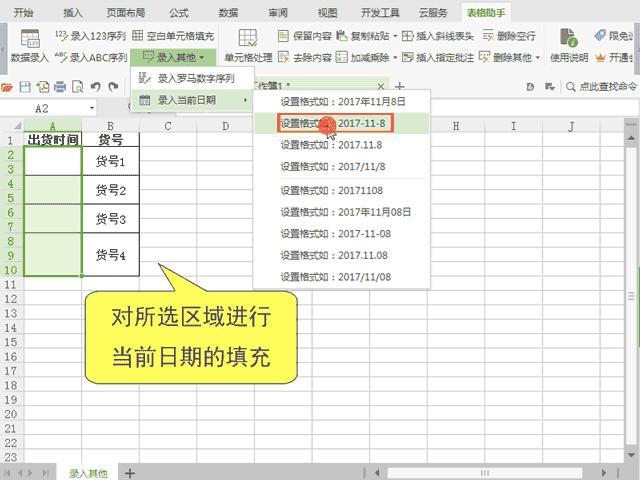Switch to the 数据 ribbon tab
Screen dimensions: 640x480
pyautogui.click(x=228, y=13)
